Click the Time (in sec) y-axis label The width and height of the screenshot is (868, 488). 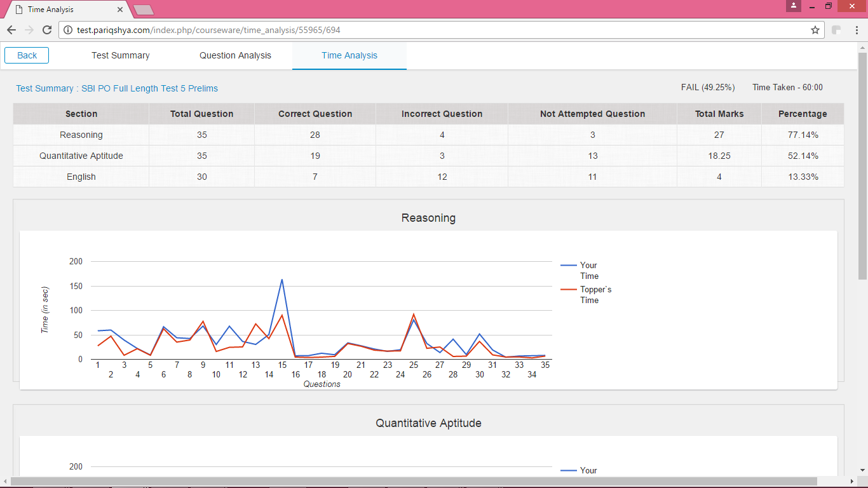(44, 309)
